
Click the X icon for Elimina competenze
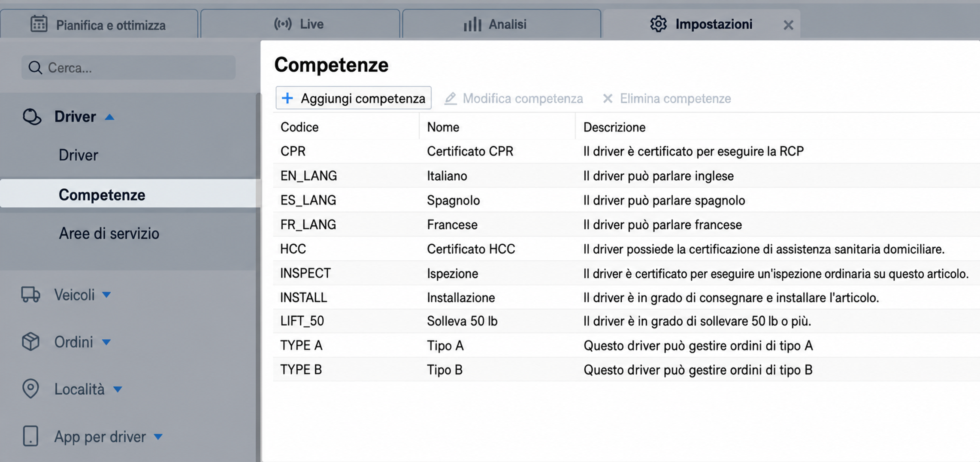tap(608, 98)
